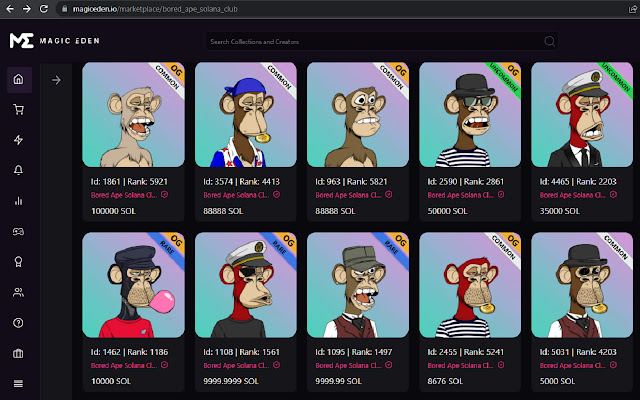Image resolution: width=640 pixels, height=400 pixels.
Task: Open bubblegum ape thumbnail Id 1462
Action: [133, 285]
